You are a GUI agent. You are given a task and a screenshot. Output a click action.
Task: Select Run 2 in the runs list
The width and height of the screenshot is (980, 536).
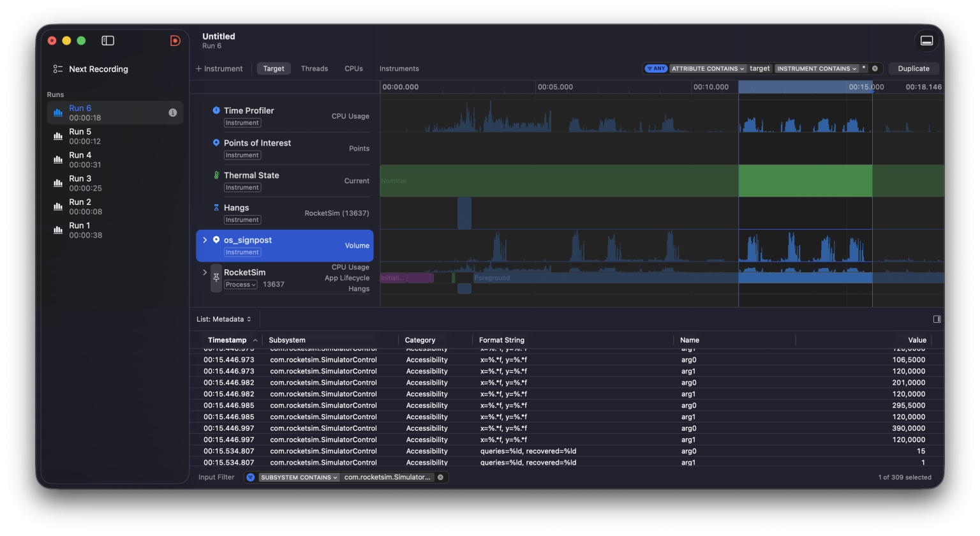click(x=115, y=207)
